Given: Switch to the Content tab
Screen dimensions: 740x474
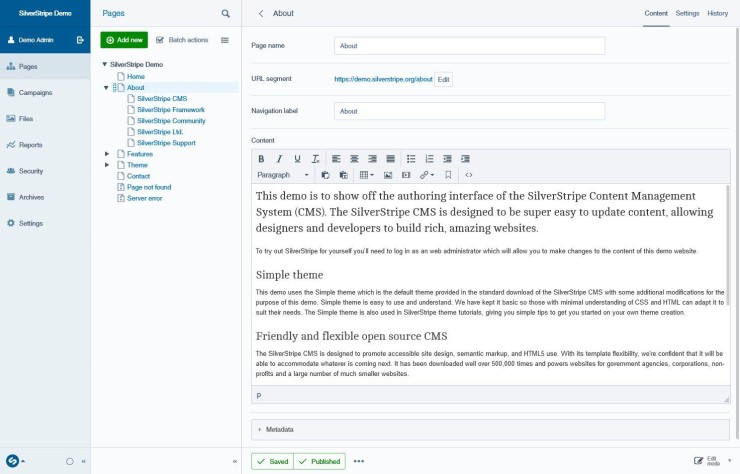Looking at the screenshot, I should pos(656,14).
